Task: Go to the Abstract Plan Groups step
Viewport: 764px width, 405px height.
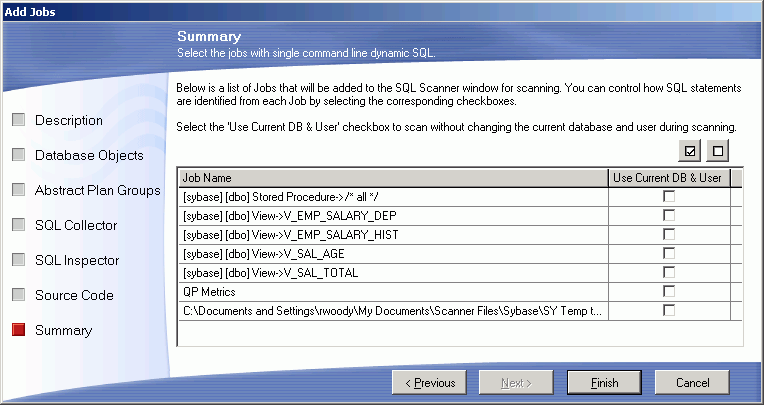Action: coord(97,190)
